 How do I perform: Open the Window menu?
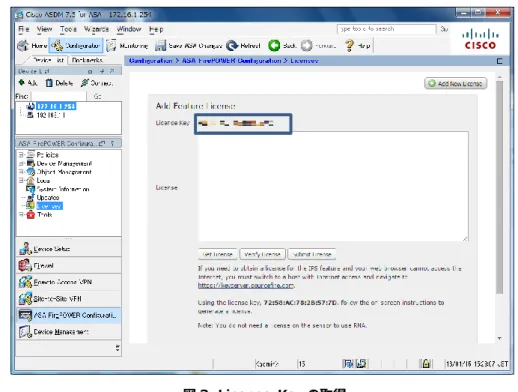tap(129, 29)
